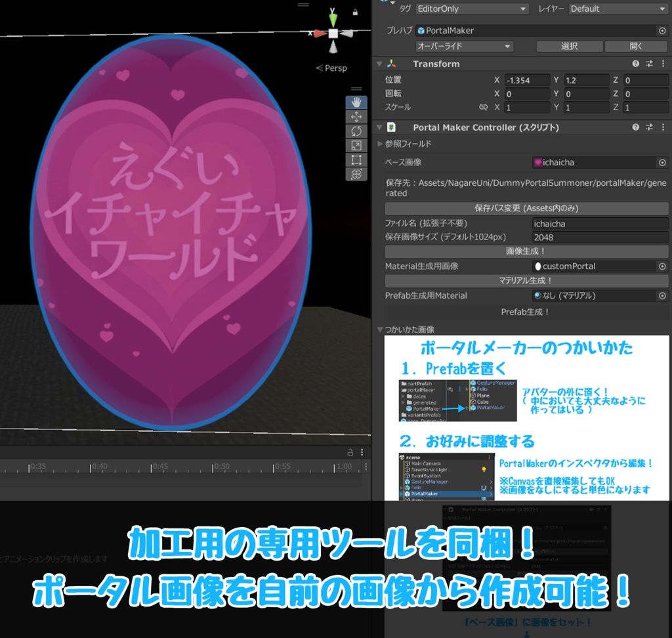This screenshot has width=672, height=638.
Task: Open object picker for ベース画像 field
Action: pos(662,163)
